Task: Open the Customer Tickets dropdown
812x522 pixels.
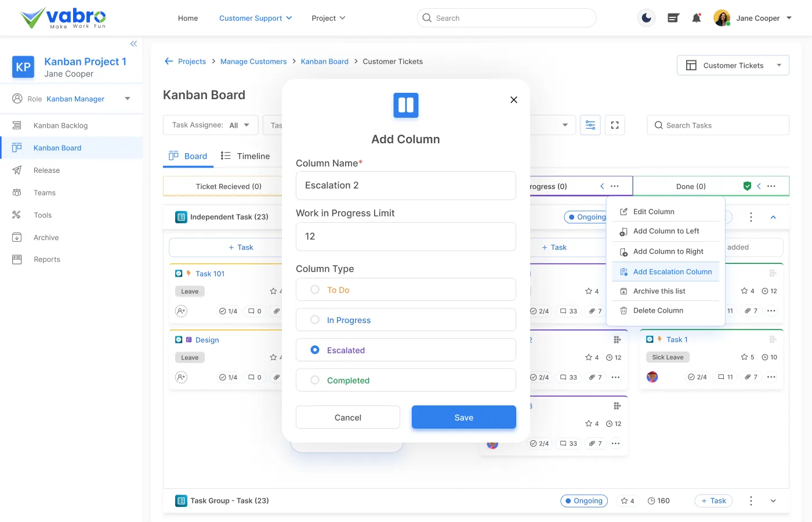Action: tap(733, 66)
